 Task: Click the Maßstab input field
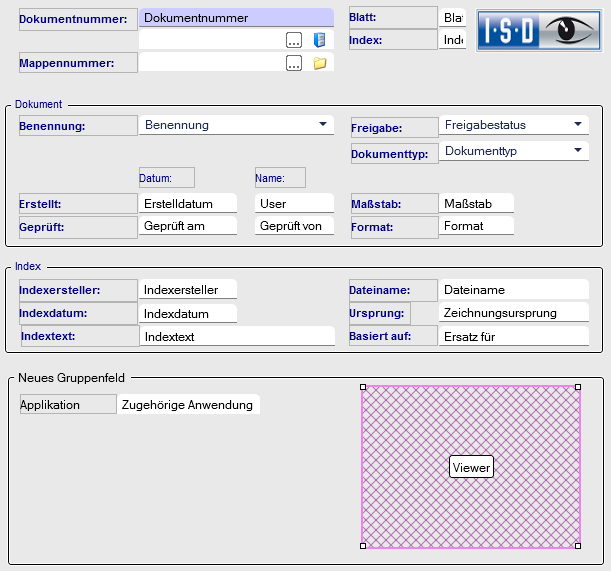point(476,203)
